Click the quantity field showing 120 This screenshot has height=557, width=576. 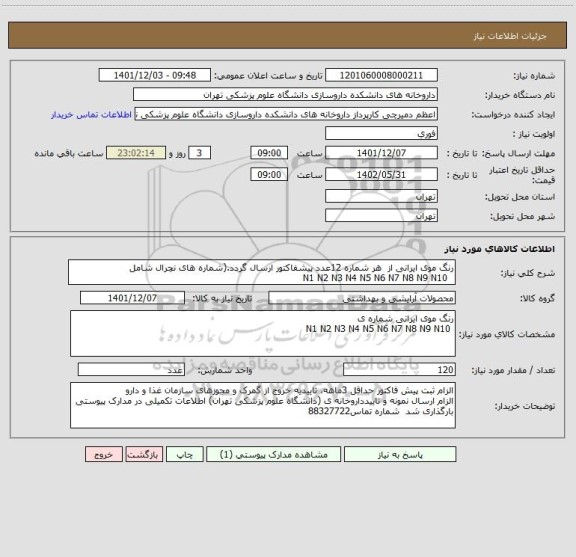[399, 370]
